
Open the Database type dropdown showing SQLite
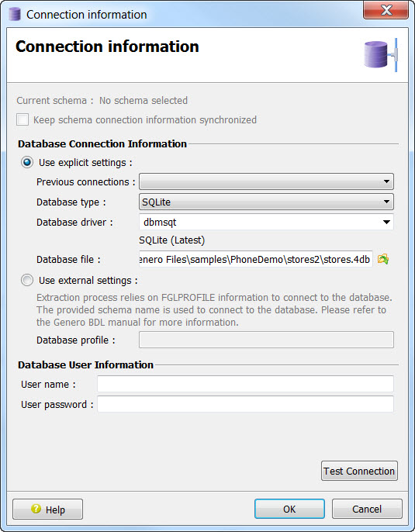pyautogui.click(x=266, y=202)
